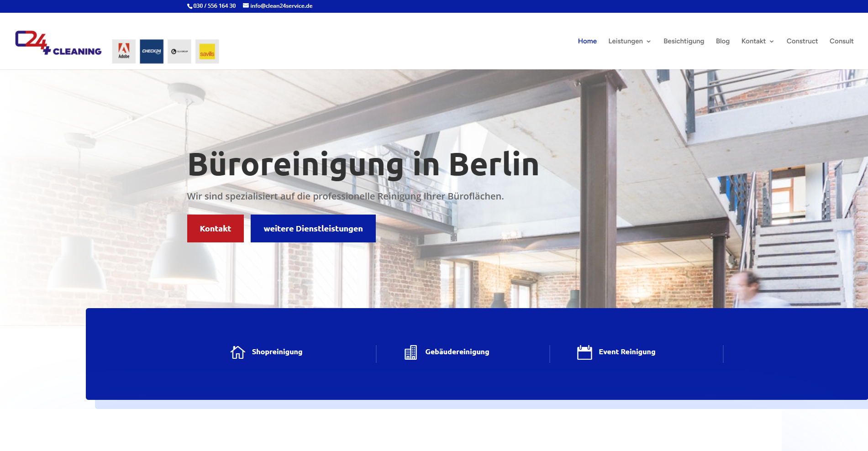Expand the Leistungen dropdown chevron

click(x=648, y=42)
